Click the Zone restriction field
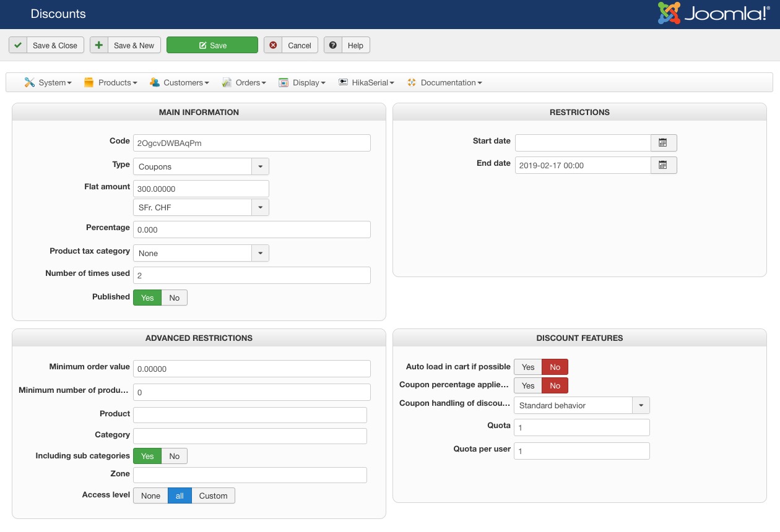The width and height of the screenshot is (780, 532). [x=250, y=475]
